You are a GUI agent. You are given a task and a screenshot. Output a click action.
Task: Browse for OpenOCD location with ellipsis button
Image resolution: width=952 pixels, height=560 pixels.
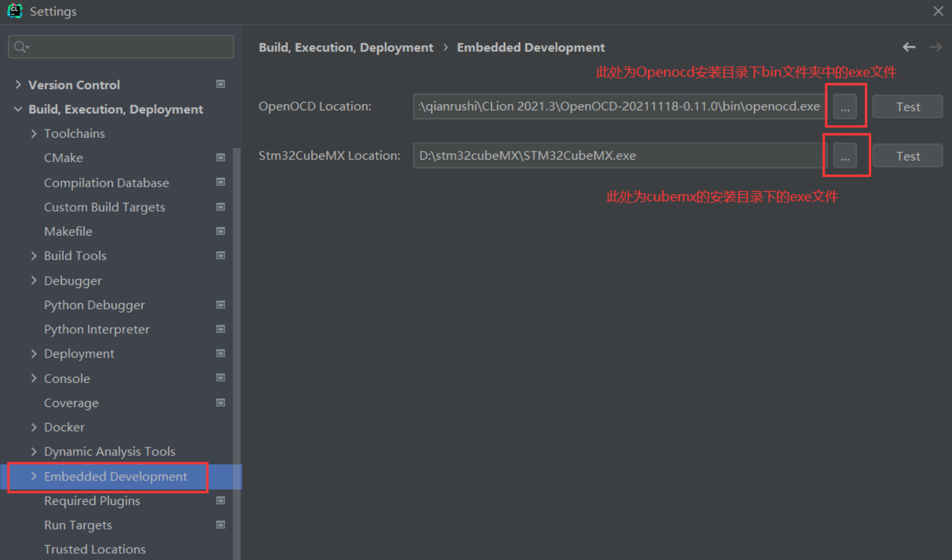pyautogui.click(x=845, y=106)
